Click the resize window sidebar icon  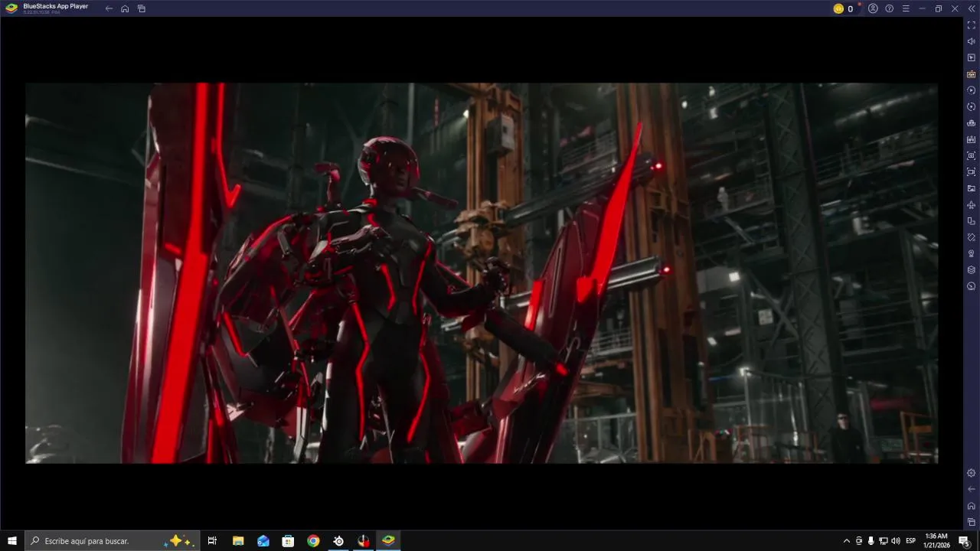click(x=972, y=221)
